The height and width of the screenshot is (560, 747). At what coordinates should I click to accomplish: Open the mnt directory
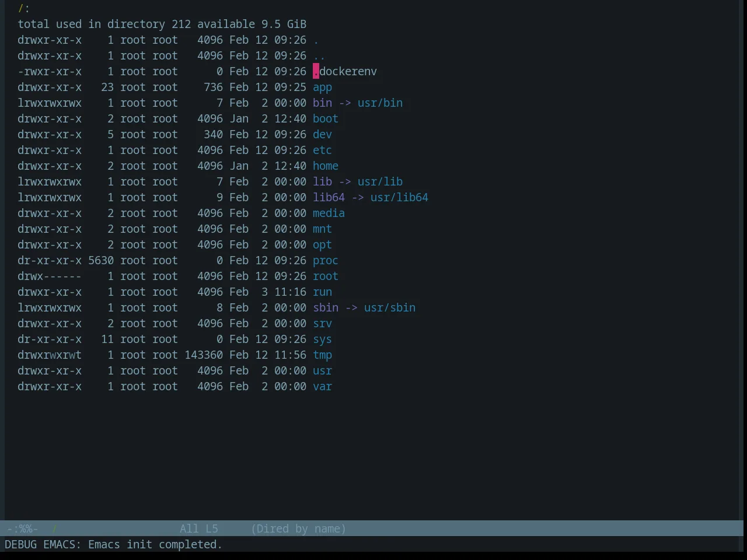(322, 229)
